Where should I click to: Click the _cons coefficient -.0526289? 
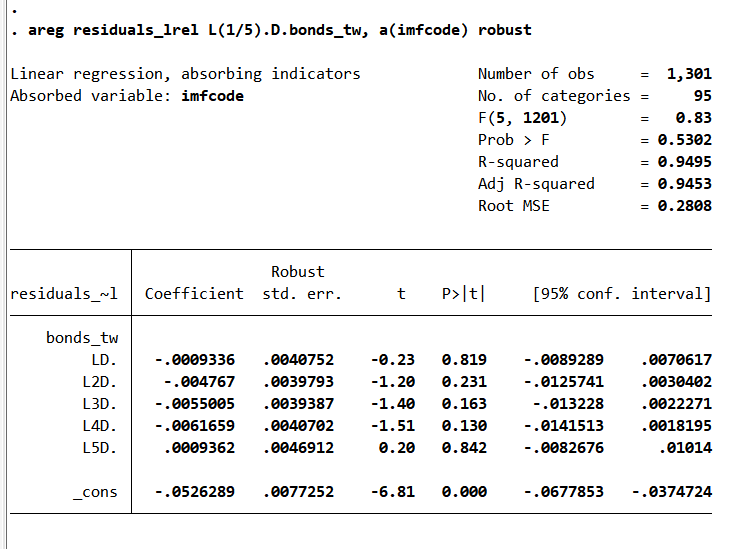194,492
